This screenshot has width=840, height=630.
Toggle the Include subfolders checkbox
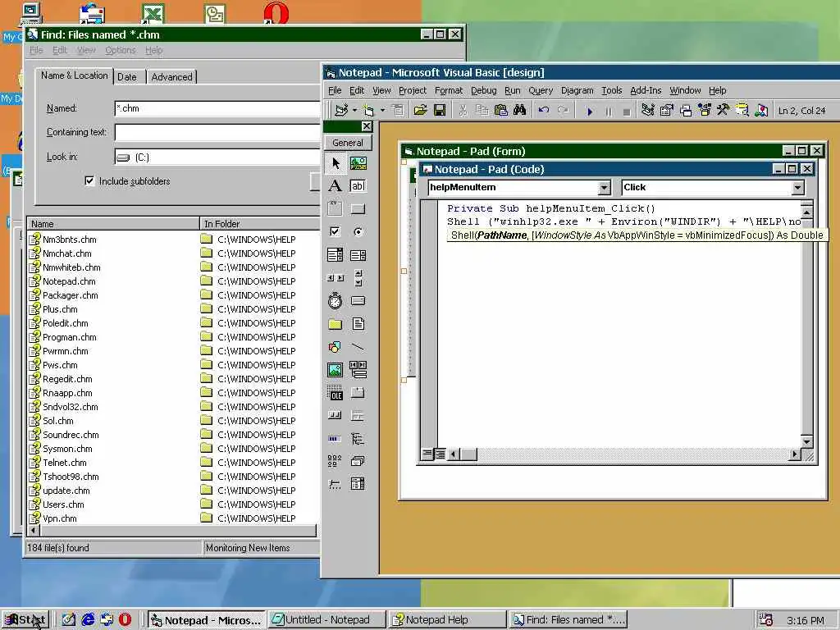tap(89, 181)
